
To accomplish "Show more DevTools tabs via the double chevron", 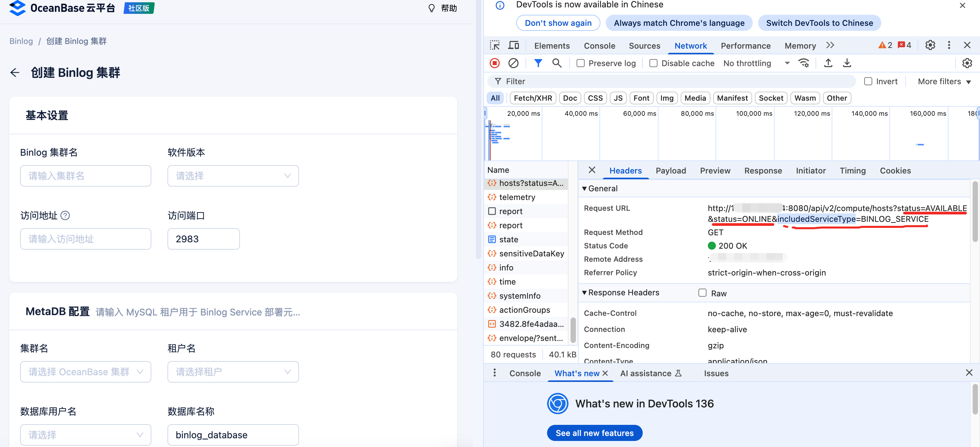I will point(830,46).
